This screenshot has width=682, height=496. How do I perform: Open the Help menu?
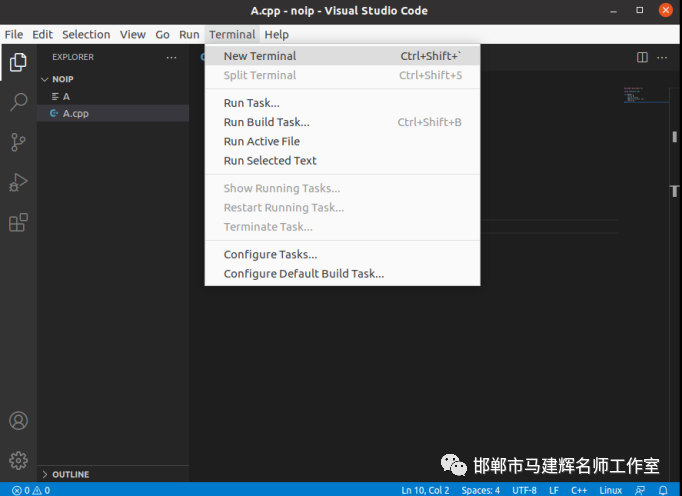coord(277,34)
